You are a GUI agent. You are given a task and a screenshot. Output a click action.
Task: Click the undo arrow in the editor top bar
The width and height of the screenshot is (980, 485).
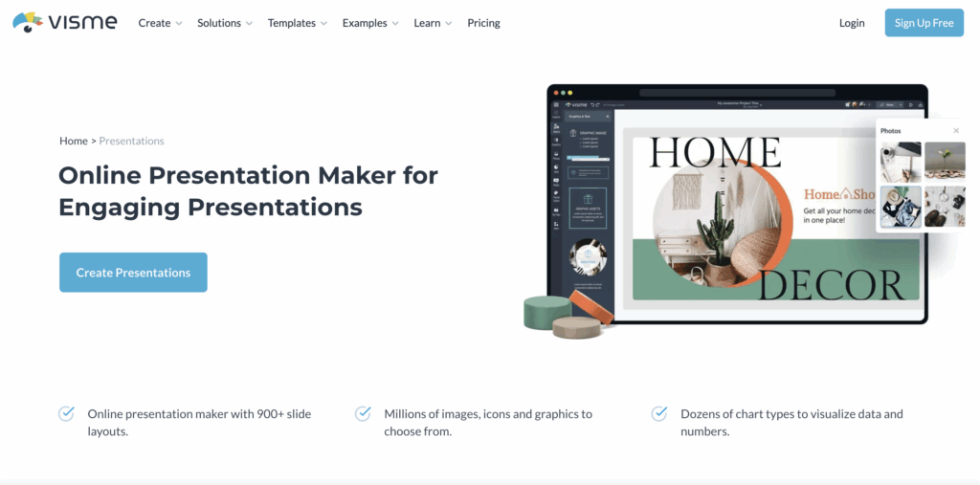590,103
